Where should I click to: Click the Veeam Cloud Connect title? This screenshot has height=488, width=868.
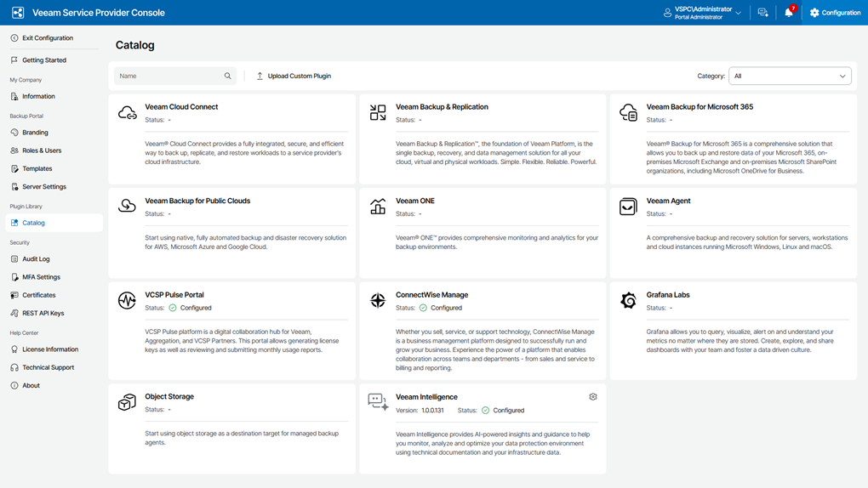181,107
